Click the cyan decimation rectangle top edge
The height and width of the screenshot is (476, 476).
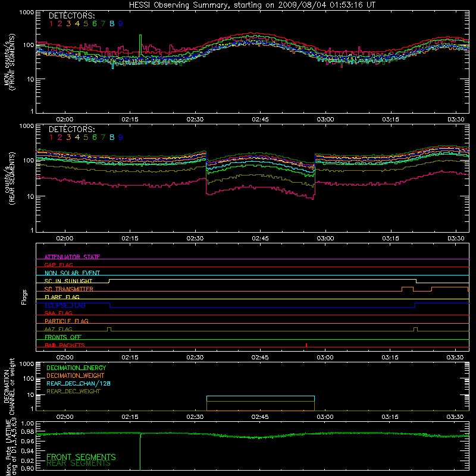(261, 396)
